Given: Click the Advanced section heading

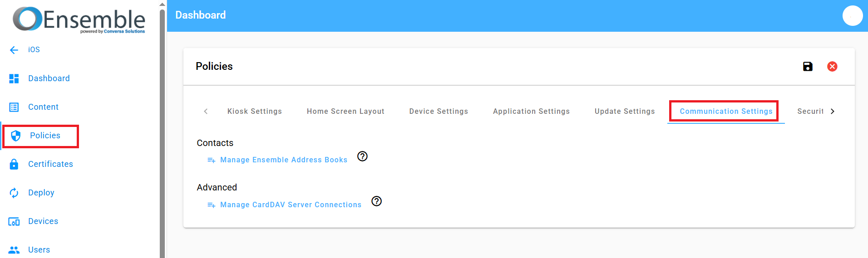Looking at the screenshot, I should (x=217, y=188).
